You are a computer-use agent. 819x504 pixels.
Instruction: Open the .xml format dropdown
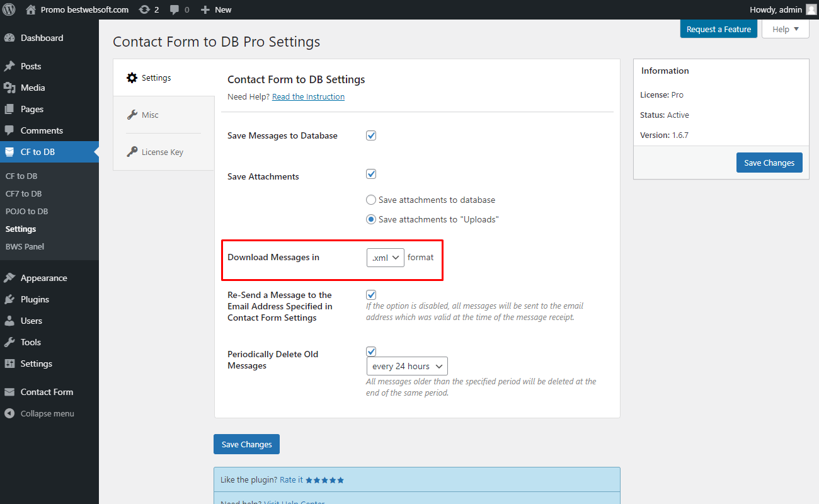386,257
